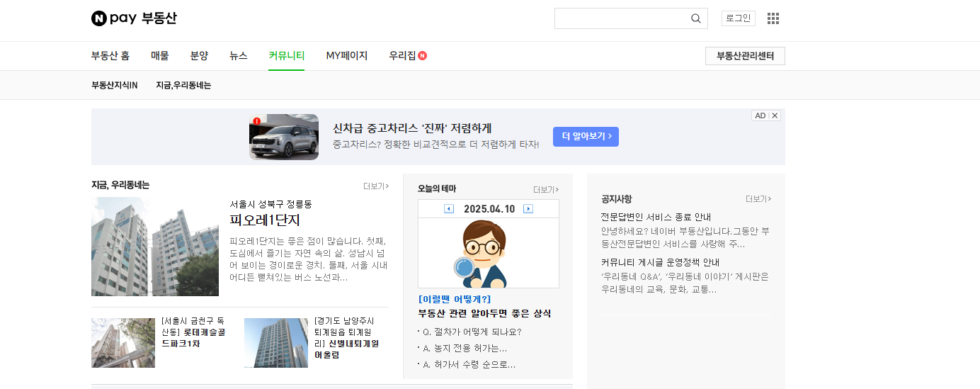
Task: Click the 2025.04.10 date text
Action: (x=489, y=209)
